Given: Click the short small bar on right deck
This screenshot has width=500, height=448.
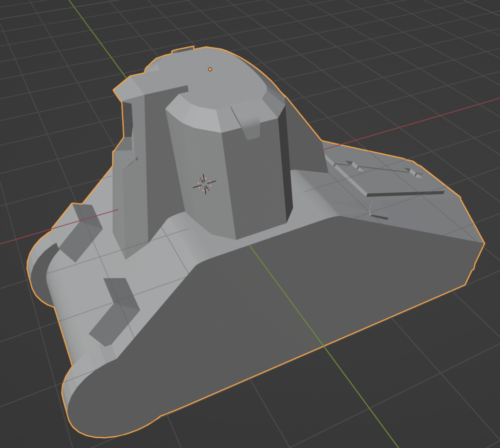Looking at the screenshot, I should coord(379,216).
